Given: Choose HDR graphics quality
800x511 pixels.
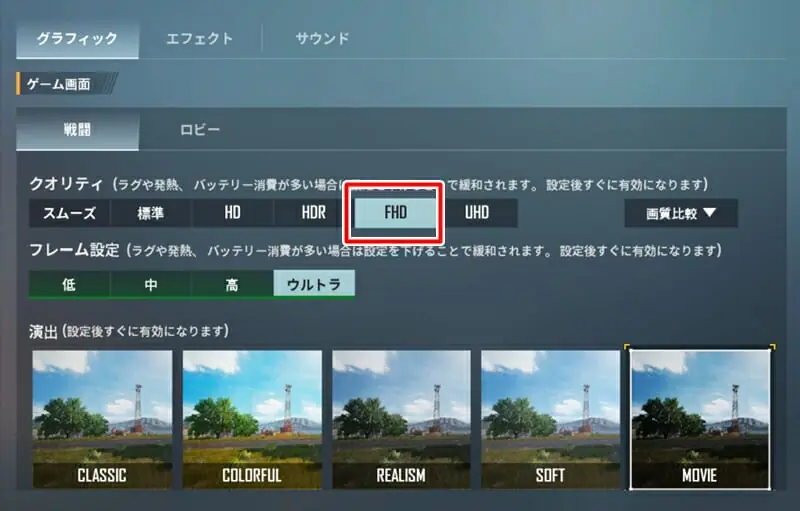Looking at the screenshot, I should [314, 213].
